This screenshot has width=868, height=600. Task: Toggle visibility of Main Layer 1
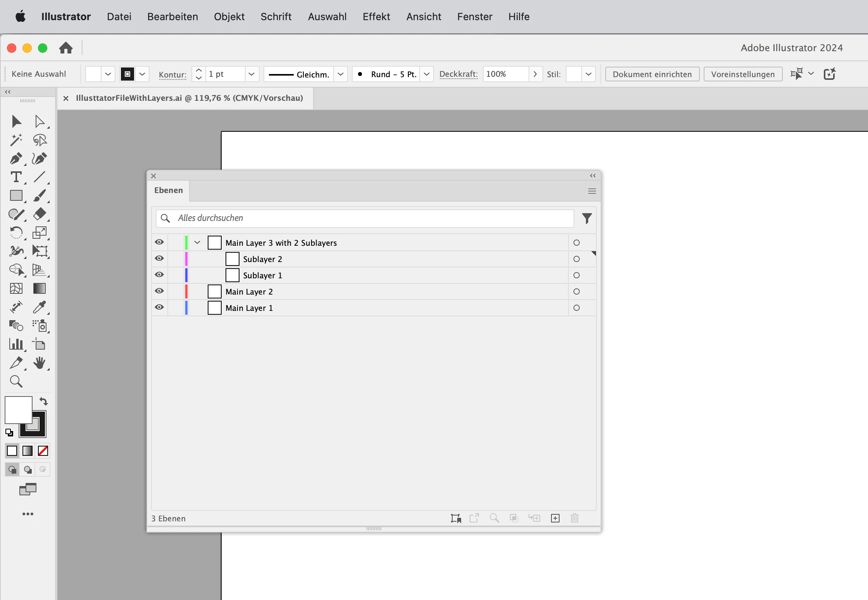coord(159,307)
